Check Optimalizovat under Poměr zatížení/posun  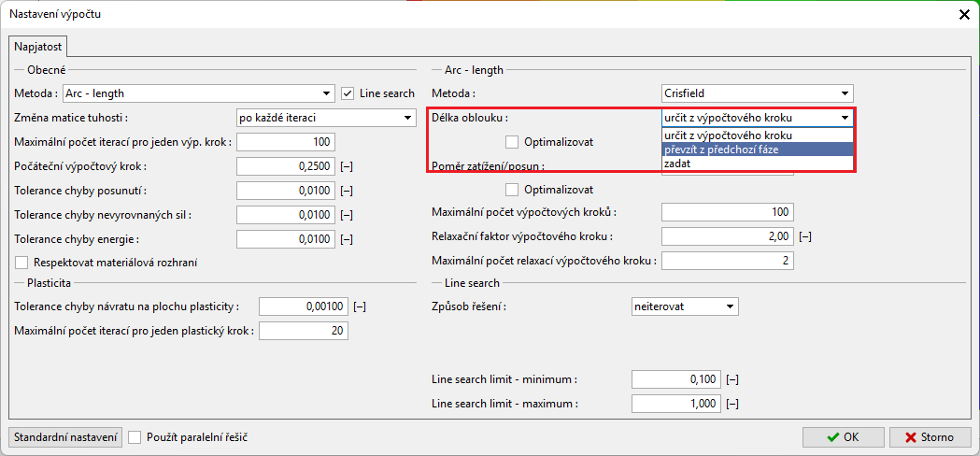click(512, 190)
